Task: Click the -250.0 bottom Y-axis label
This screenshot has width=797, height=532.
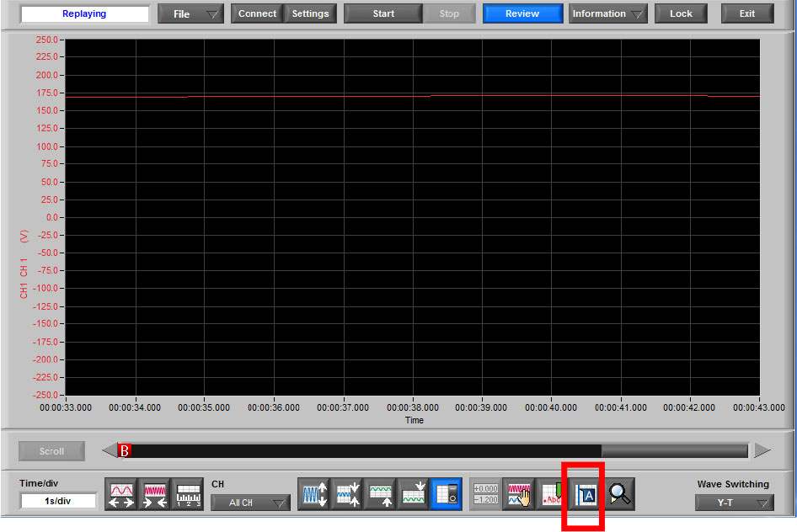Action: [x=45, y=395]
